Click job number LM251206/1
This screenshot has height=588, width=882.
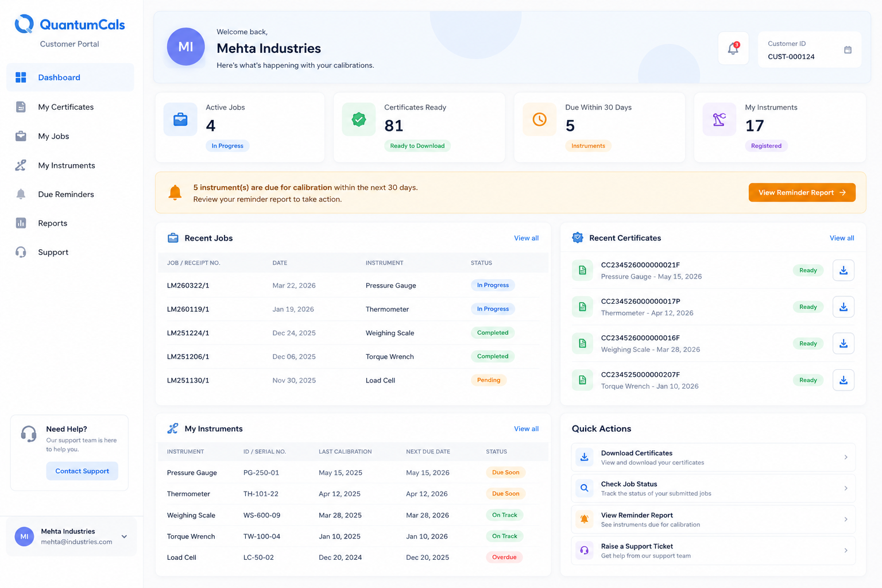188,357
